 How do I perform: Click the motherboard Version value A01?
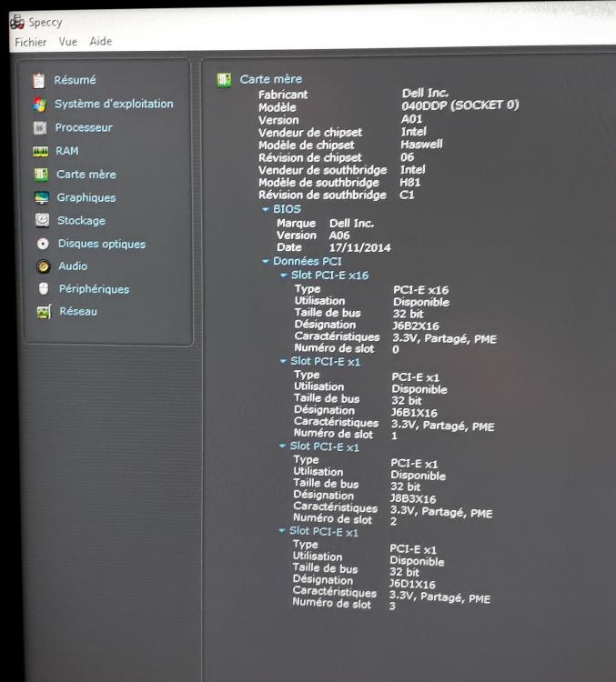411,119
